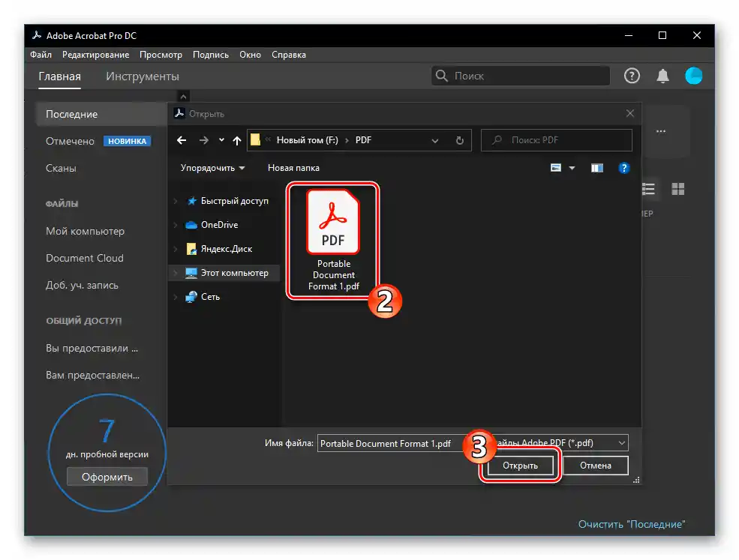Expand Сеть tree node
The image size is (739, 560).
176,297
